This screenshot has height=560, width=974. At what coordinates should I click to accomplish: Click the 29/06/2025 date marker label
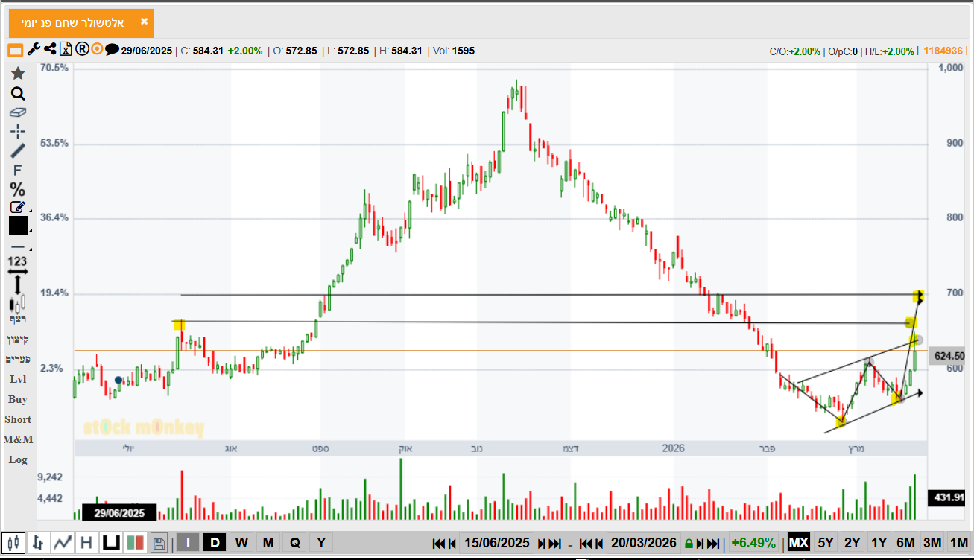[x=119, y=512]
